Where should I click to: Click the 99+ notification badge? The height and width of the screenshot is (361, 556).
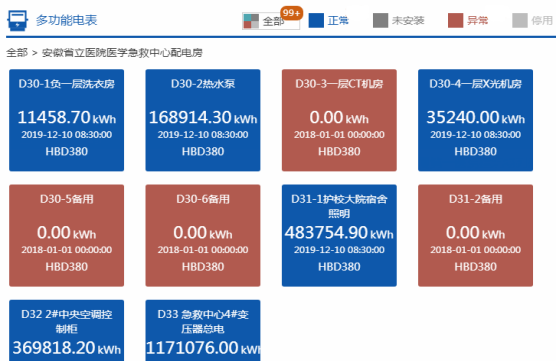point(291,13)
